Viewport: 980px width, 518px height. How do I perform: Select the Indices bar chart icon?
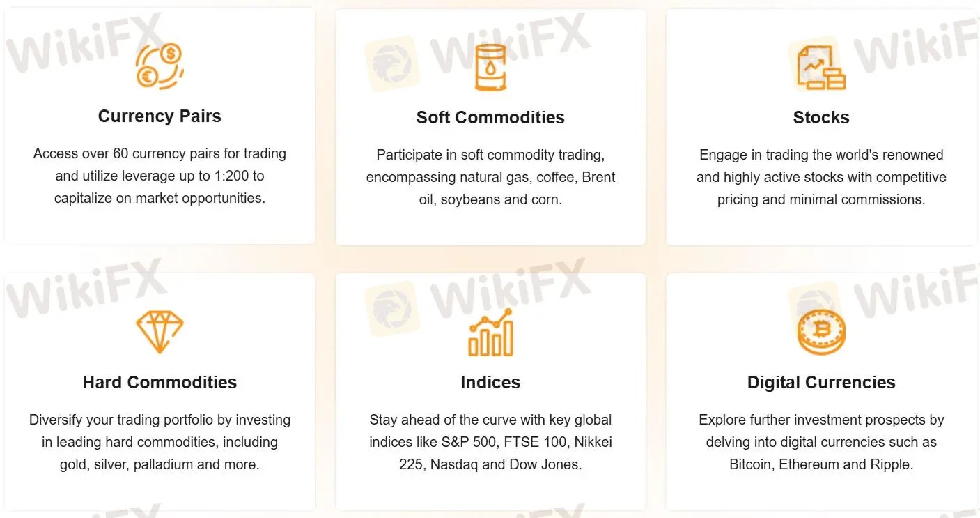coord(490,333)
